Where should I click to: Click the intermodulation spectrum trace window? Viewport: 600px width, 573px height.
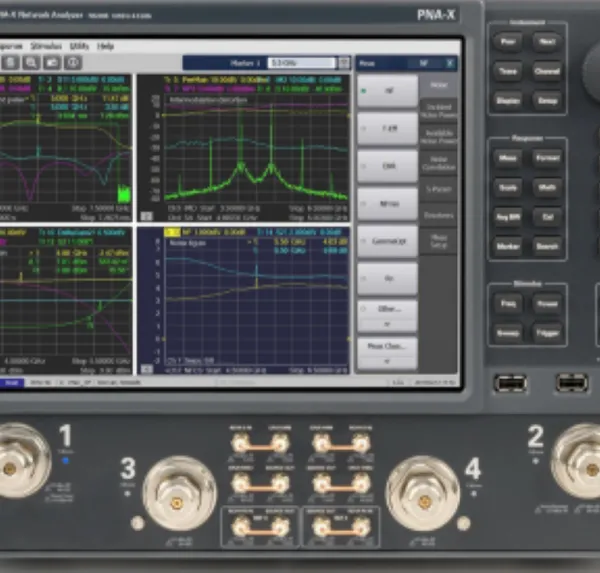click(x=243, y=148)
